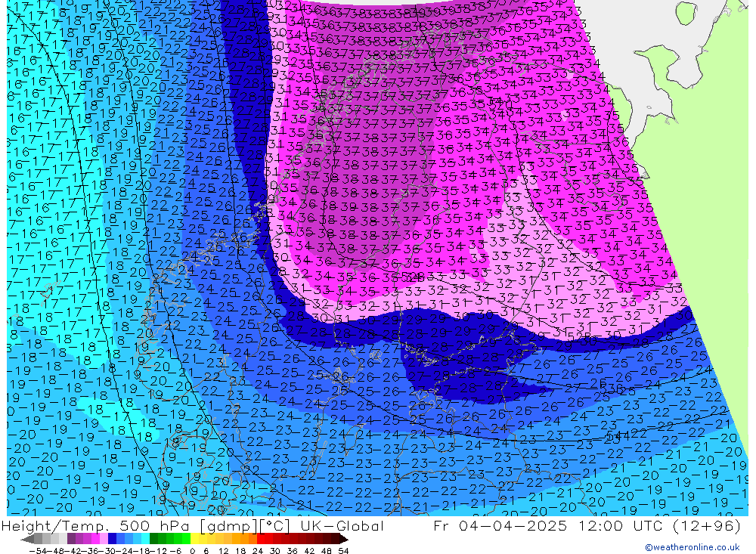Click the 520 height contour label
Screen dimensions: 756x554
coord(502,103)
